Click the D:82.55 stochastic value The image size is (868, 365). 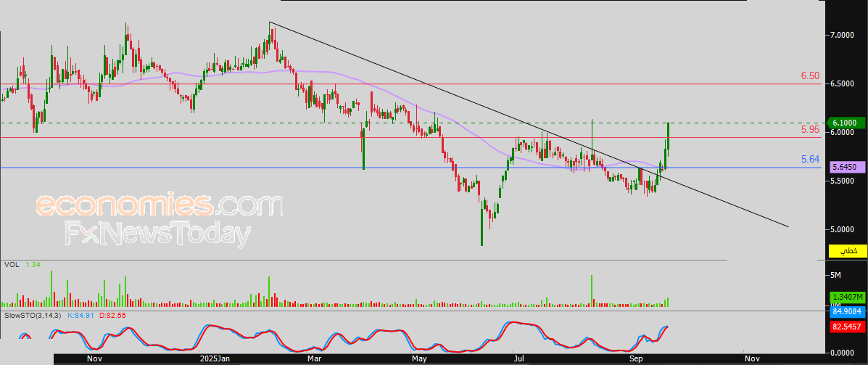[x=113, y=315]
